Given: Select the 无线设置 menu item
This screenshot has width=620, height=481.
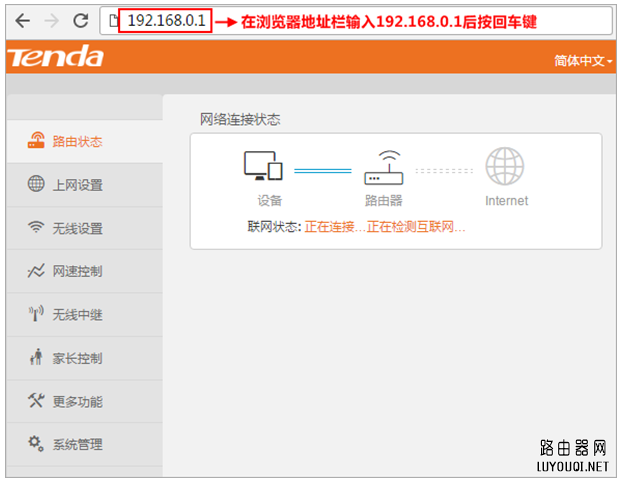Looking at the screenshot, I should coord(78,228).
